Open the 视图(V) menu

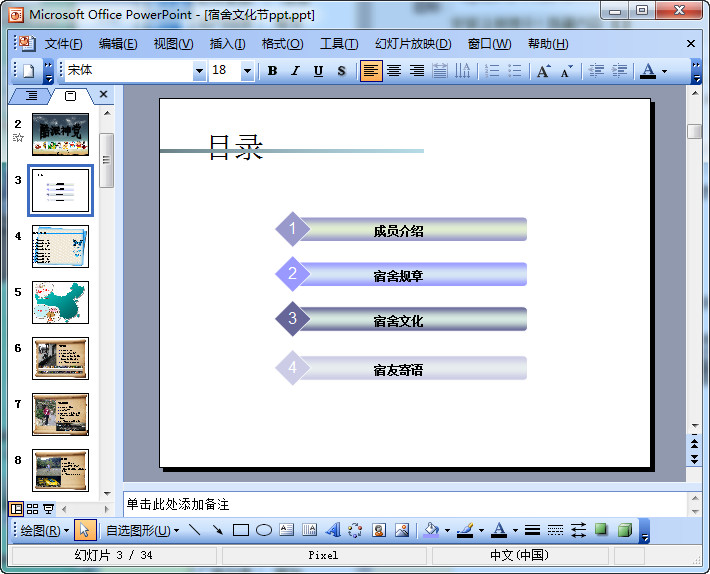click(173, 44)
